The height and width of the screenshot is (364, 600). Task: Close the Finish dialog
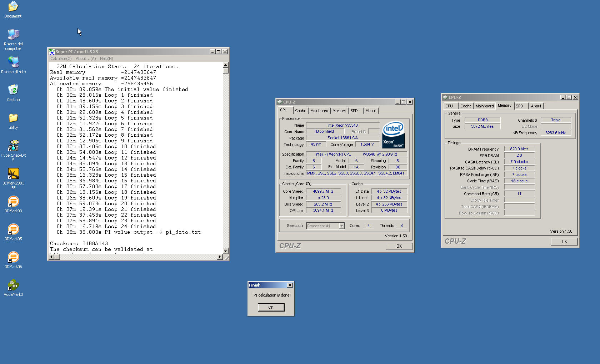(290, 285)
